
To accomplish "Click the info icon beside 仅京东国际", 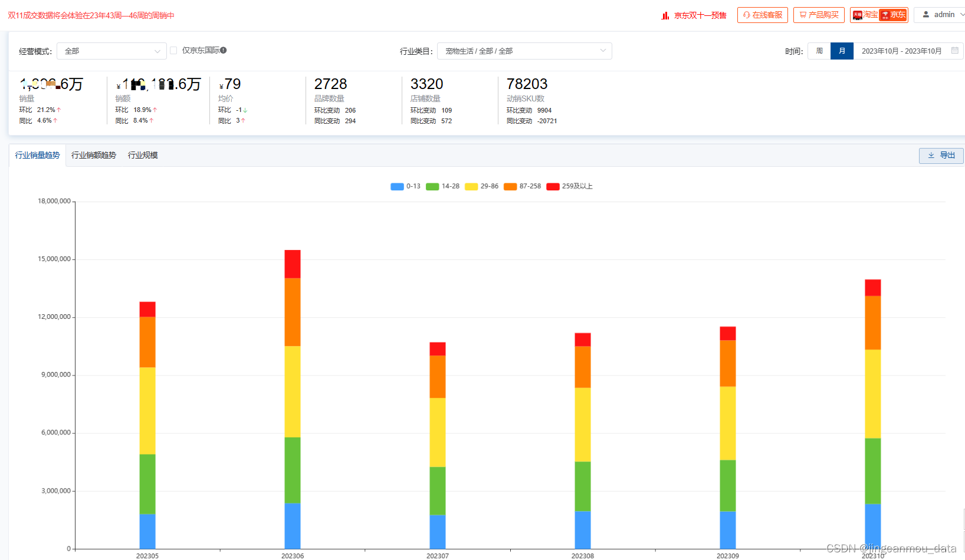I will tap(224, 51).
